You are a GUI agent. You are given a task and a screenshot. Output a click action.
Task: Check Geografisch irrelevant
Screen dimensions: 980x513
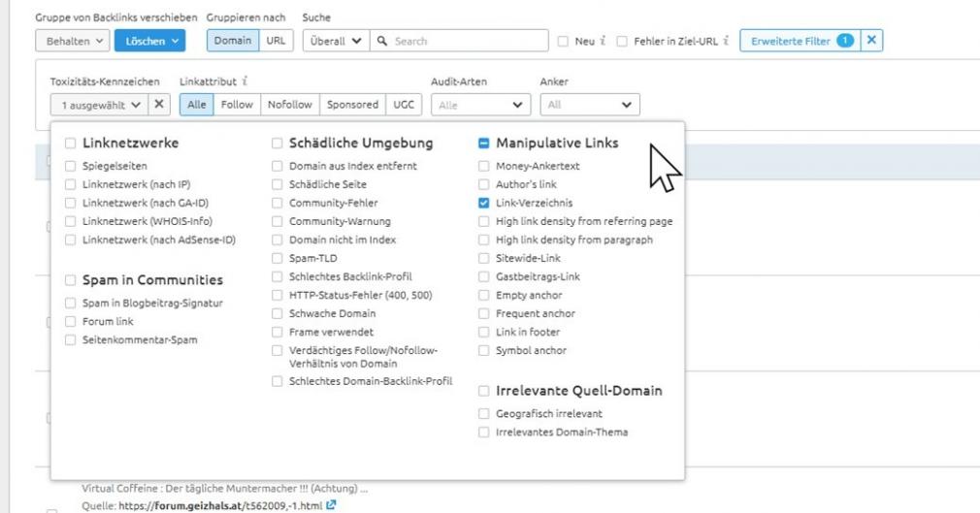tap(484, 414)
